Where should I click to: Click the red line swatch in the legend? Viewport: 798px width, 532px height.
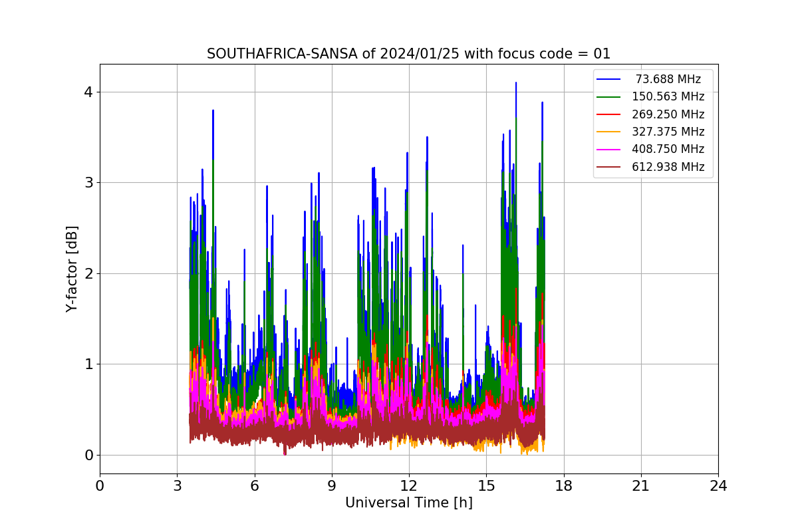coord(608,114)
